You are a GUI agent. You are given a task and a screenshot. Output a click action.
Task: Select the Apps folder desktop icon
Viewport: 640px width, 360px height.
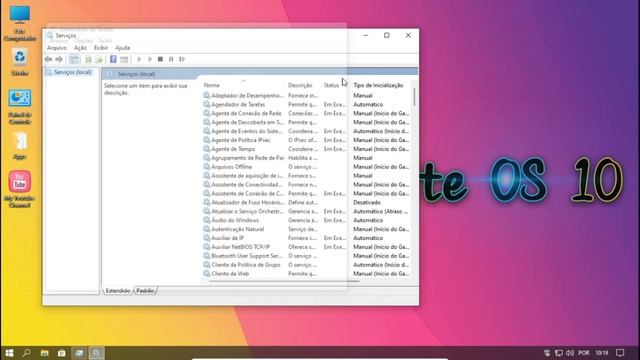point(20,146)
